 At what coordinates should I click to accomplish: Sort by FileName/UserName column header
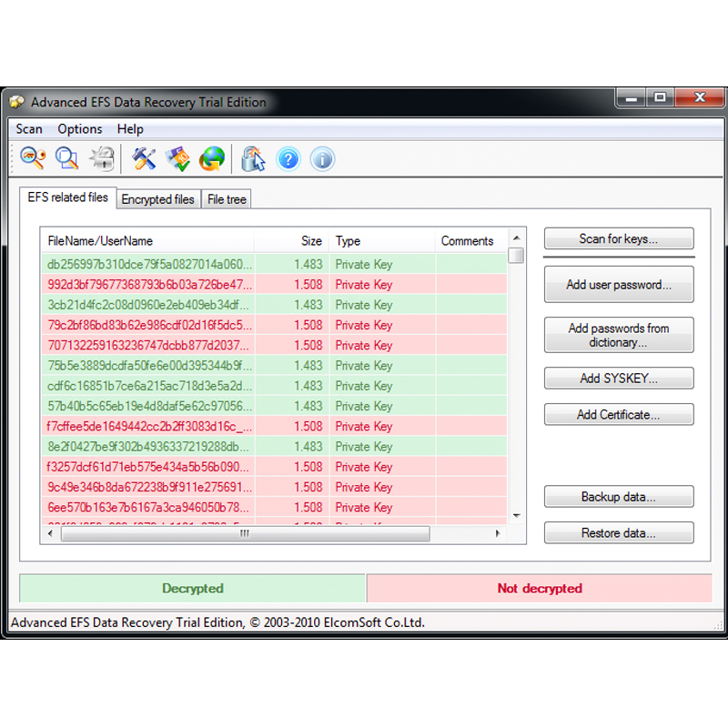147,241
